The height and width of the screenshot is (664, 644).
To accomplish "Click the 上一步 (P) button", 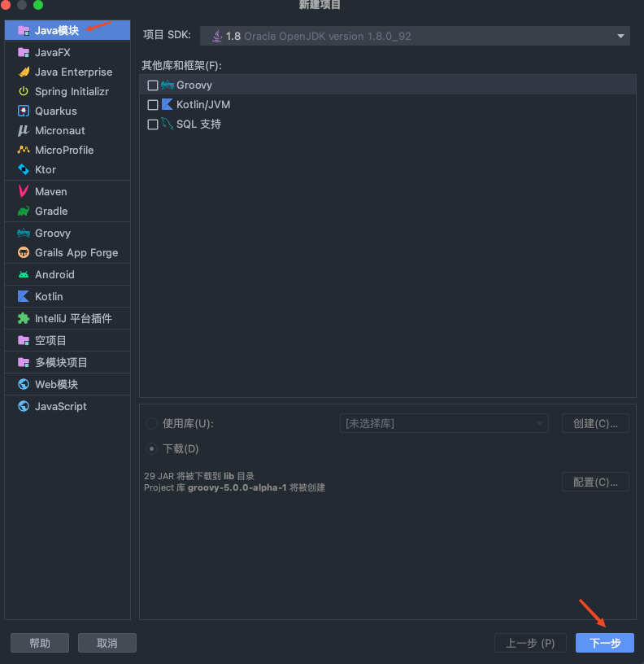I will coord(530,643).
